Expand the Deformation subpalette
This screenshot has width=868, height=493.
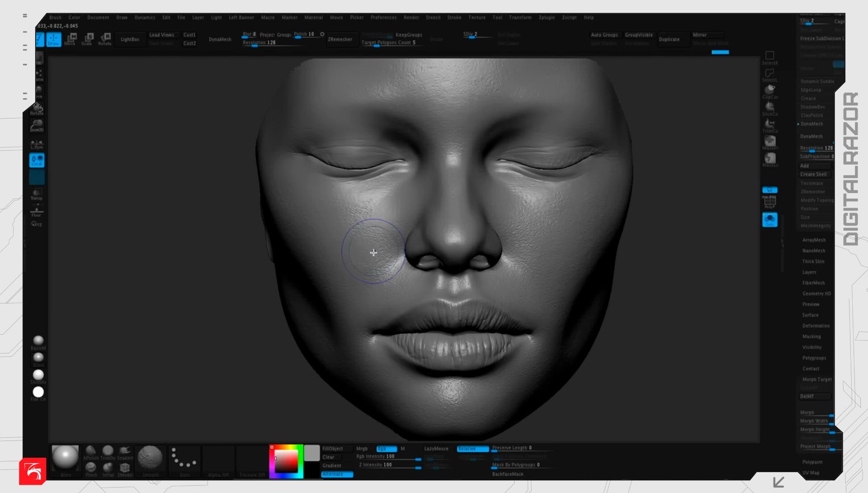(816, 326)
